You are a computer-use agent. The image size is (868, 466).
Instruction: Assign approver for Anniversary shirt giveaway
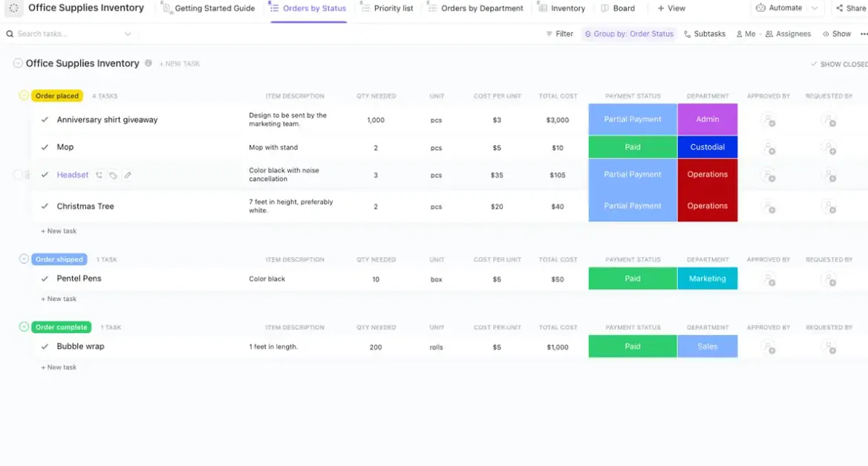tap(769, 120)
